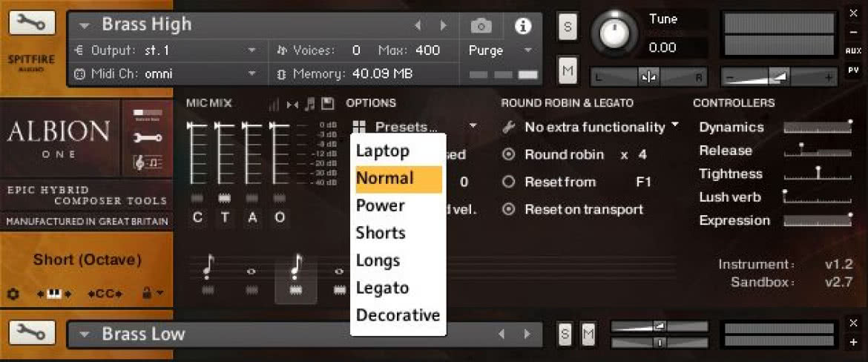
Task: Expand the arrow beside the padlock icon
Action: 160,293
